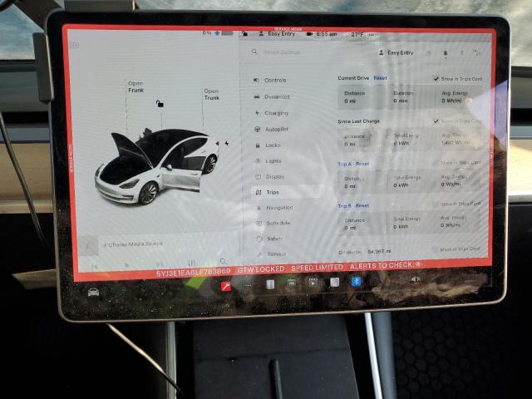The width and height of the screenshot is (532, 399).
Task: Tap the lock icon in top status bar
Action: (x=244, y=33)
